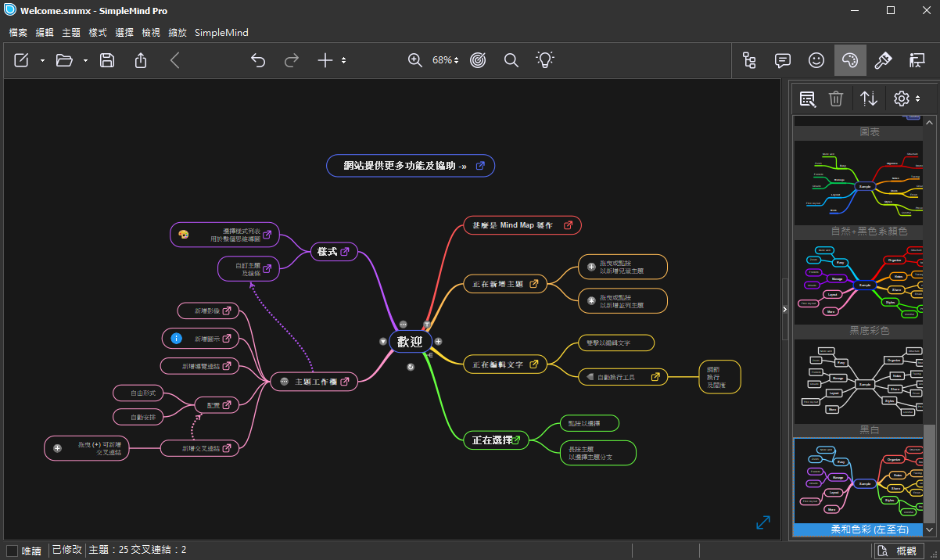Screen dimensions: 940x560
Task: Undo the last change
Action: (x=258, y=60)
